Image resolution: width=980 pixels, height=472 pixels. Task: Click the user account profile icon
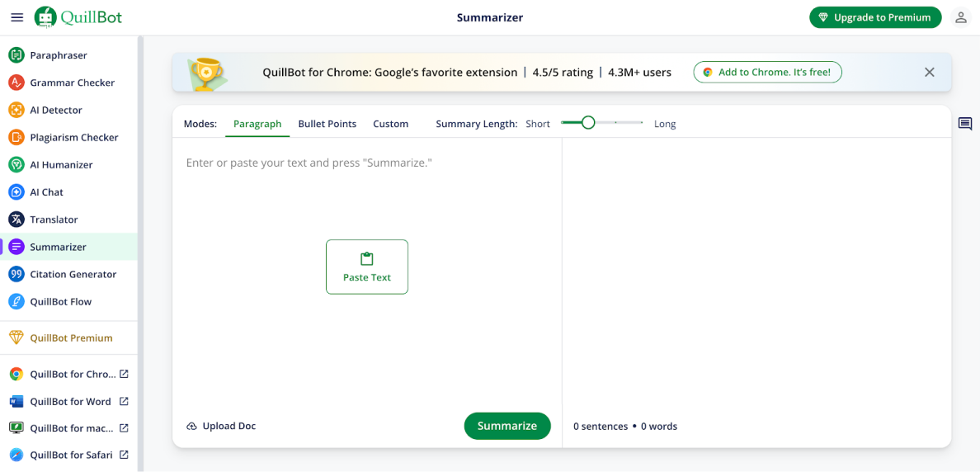(x=960, y=17)
